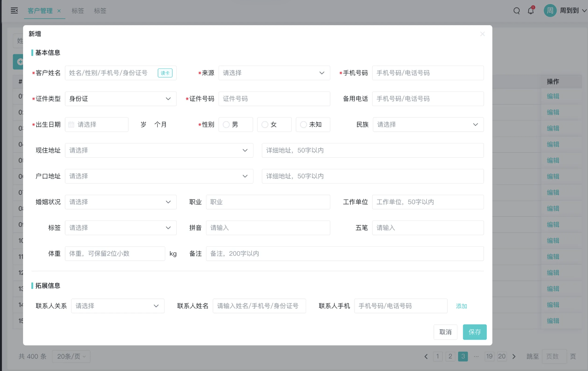Click the 出生日期 date picker field
This screenshot has width=588, height=371.
97,124
